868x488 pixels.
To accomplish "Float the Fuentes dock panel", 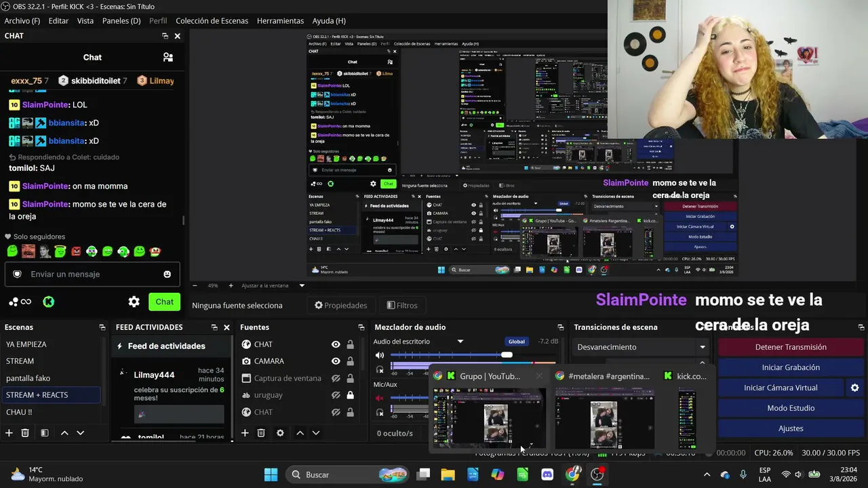I will click(x=361, y=327).
